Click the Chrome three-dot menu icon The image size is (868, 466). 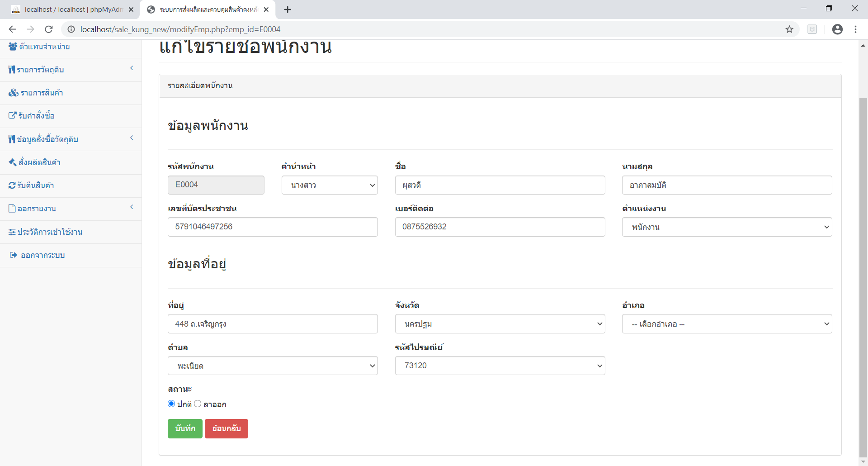click(x=855, y=29)
